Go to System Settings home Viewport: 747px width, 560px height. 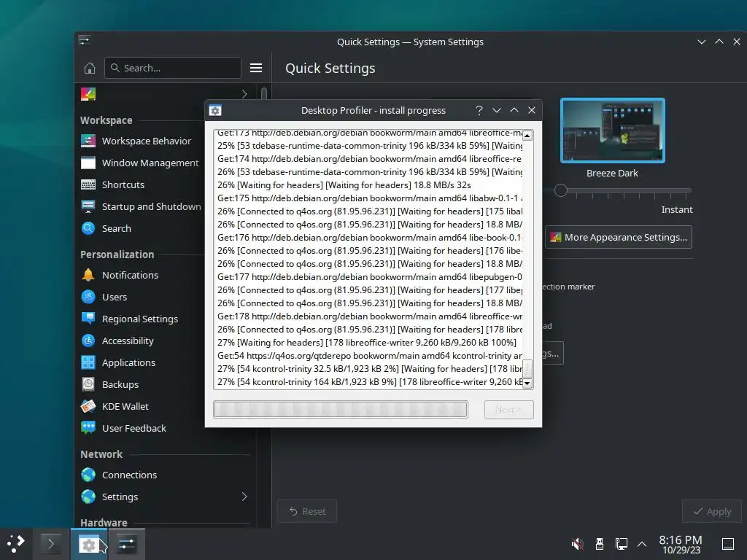coord(90,68)
